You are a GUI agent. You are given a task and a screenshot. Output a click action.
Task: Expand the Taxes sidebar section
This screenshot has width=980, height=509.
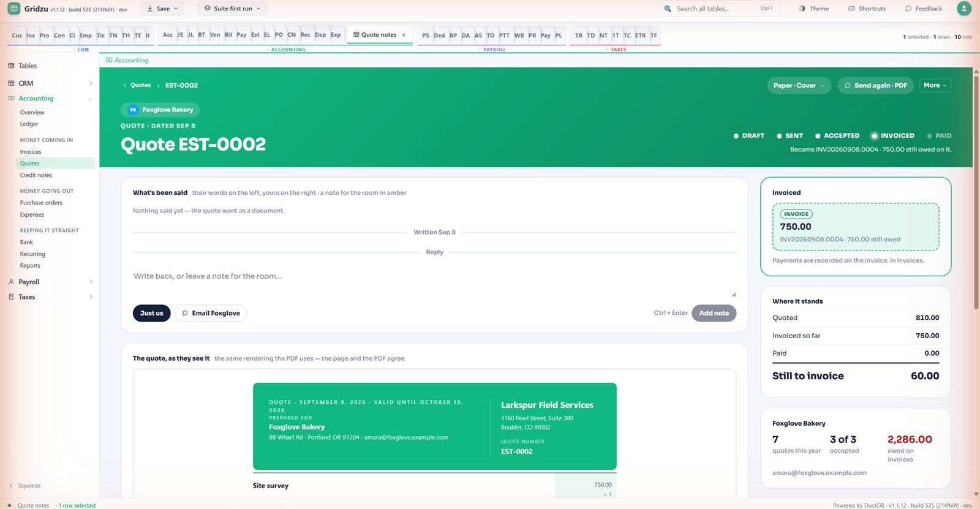91,297
